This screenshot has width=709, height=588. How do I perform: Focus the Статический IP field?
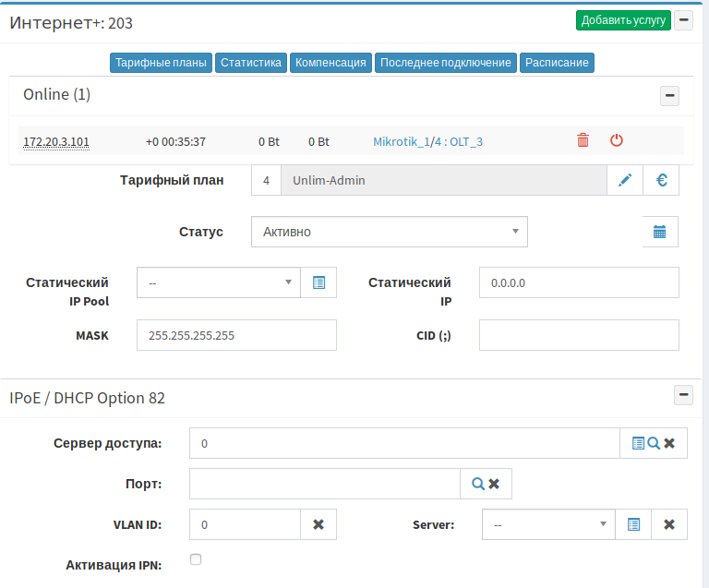[x=579, y=283]
